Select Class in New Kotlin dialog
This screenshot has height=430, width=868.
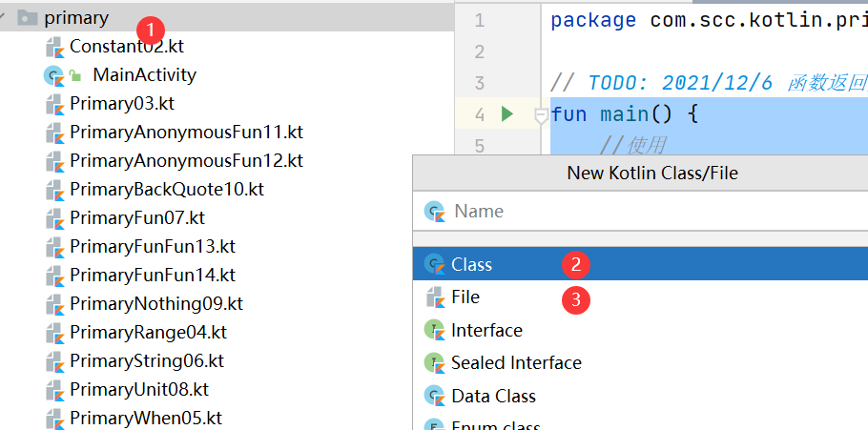tap(640, 264)
